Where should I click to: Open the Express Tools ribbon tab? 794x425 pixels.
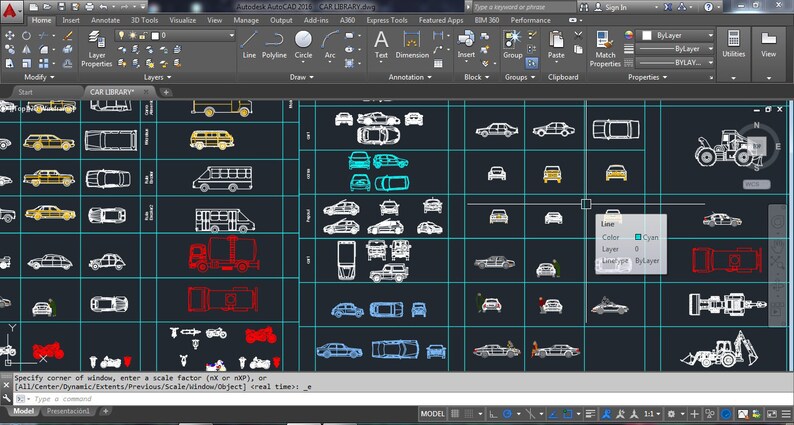coord(387,20)
